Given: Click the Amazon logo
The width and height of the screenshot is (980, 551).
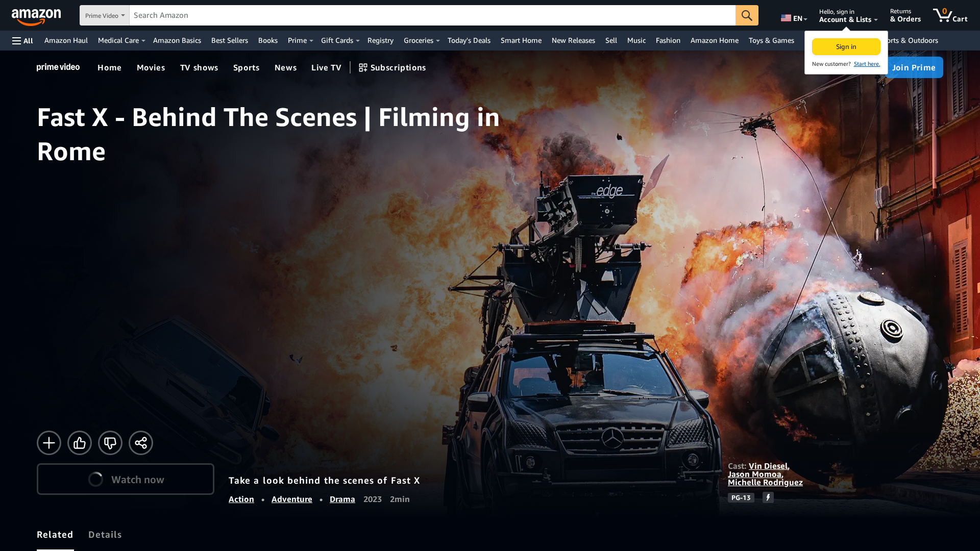Looking at the screenshot, I should pos(36,17).
